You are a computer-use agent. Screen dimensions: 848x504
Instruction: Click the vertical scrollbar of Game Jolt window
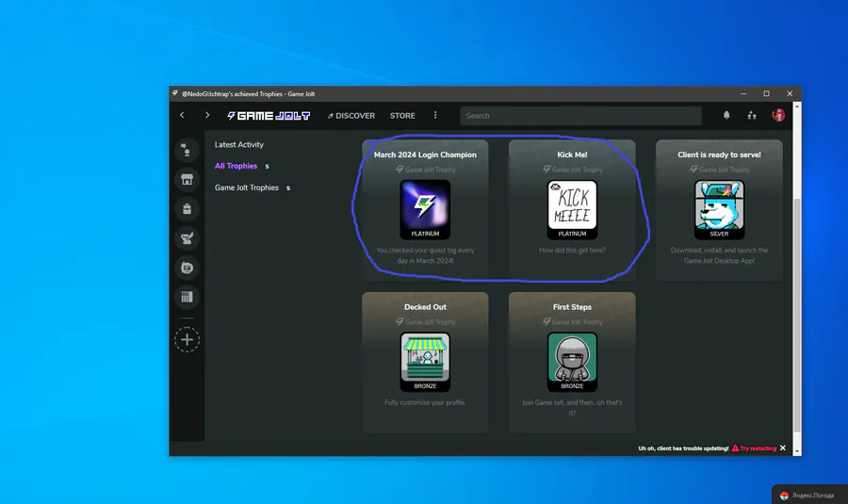(x=797, y=315)
